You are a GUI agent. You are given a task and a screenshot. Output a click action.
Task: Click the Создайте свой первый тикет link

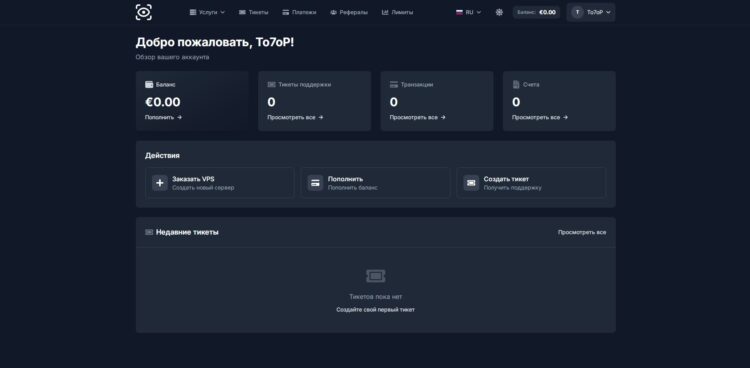(375, 310)
